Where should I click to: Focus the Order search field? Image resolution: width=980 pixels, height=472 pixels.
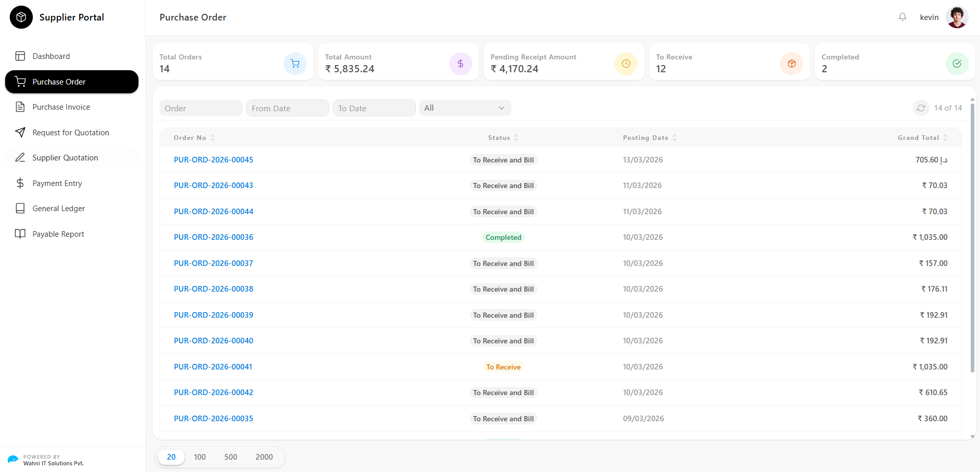coord(201,108)
